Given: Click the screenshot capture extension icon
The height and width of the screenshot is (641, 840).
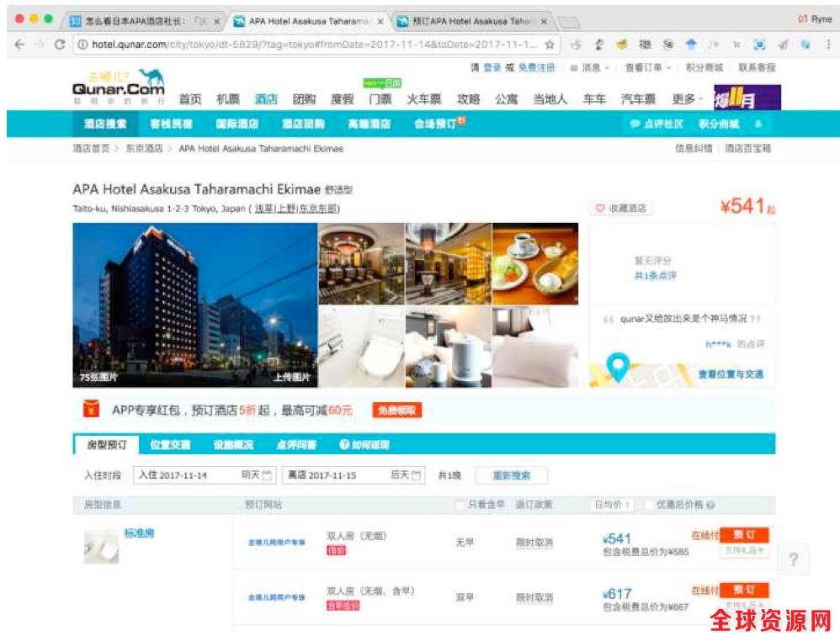Looking at the screenshot, I should pyautogui.click(x=760, y=45).
